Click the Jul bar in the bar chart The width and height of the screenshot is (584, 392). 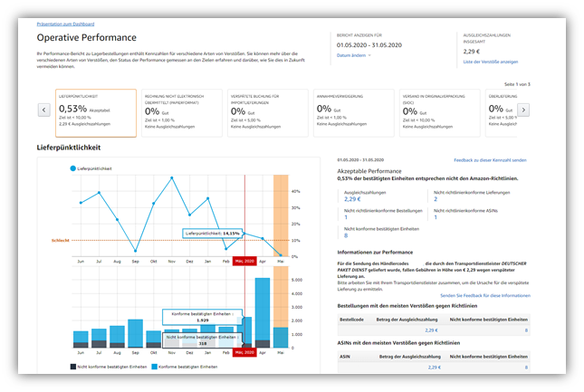pos(99,338)
